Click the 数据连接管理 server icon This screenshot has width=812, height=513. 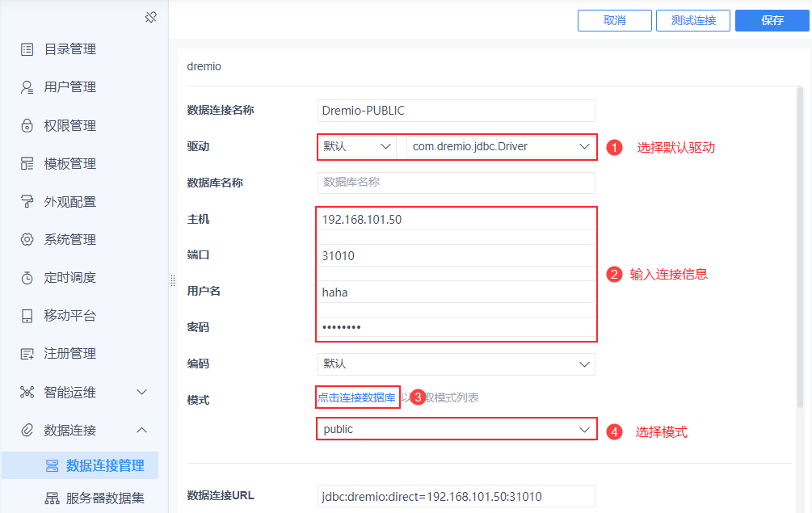point(53,466)
